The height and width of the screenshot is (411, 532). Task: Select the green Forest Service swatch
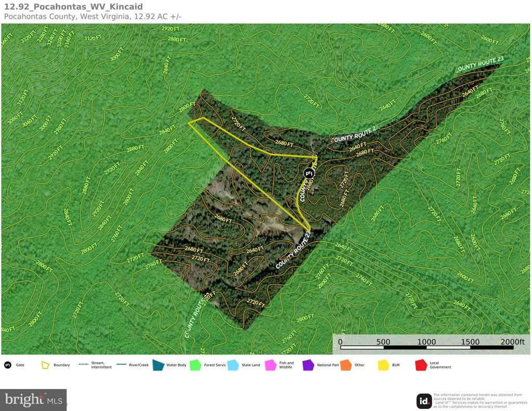195,365
